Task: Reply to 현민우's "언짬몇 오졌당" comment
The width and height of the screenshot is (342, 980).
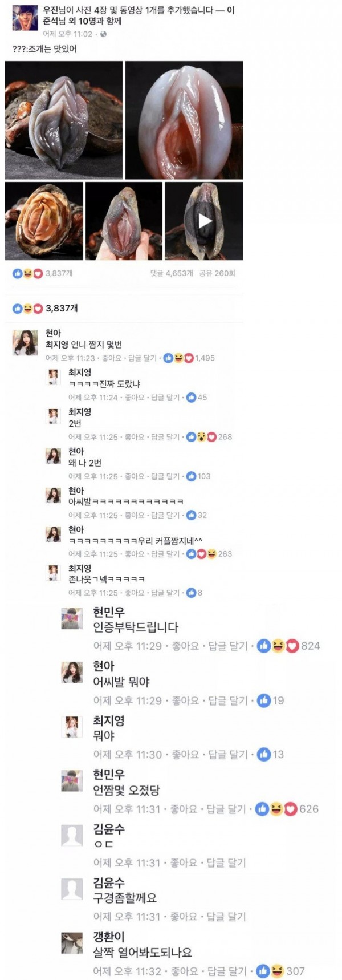Action: click(x=226, y=809)
